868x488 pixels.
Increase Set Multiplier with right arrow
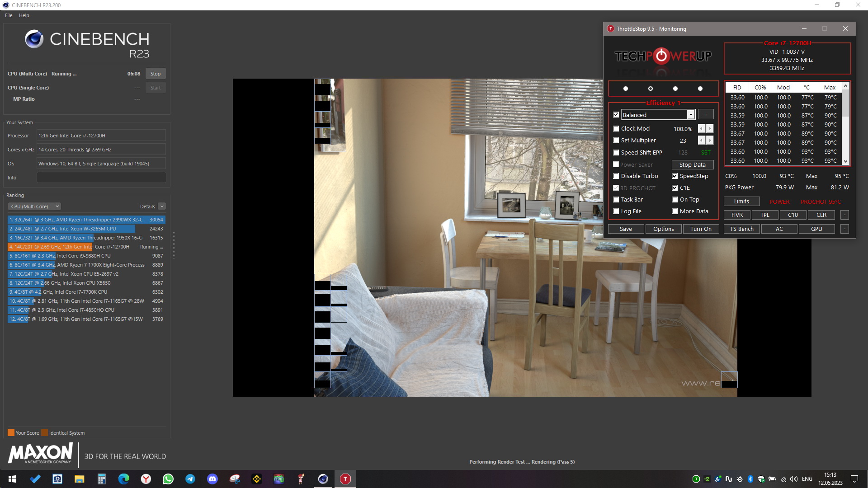[x=710, y=141]
